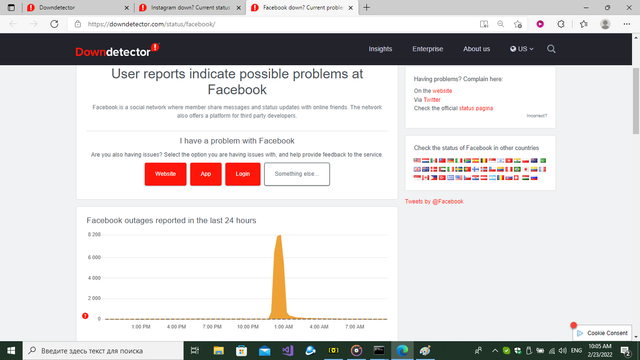Click the Edge browser taskbar icon
The height and width of the screenshot is (360, 640).
point(402,351)
